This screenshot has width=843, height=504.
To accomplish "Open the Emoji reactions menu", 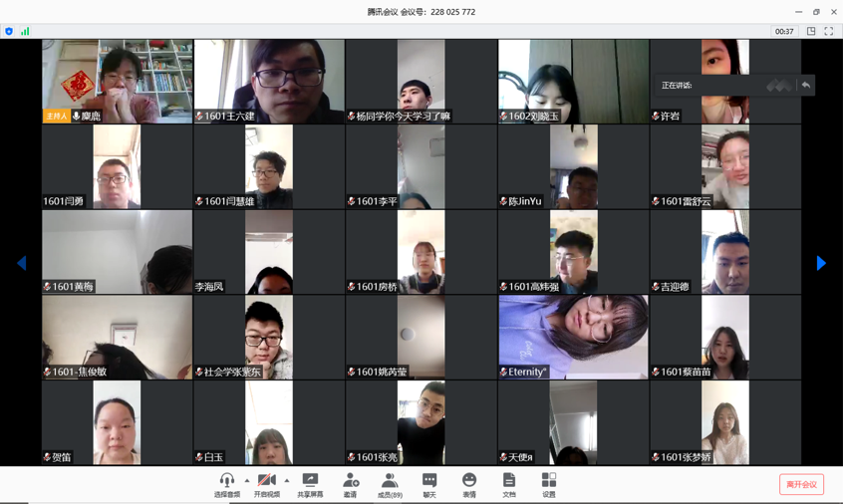I will [x=469, y=482].
